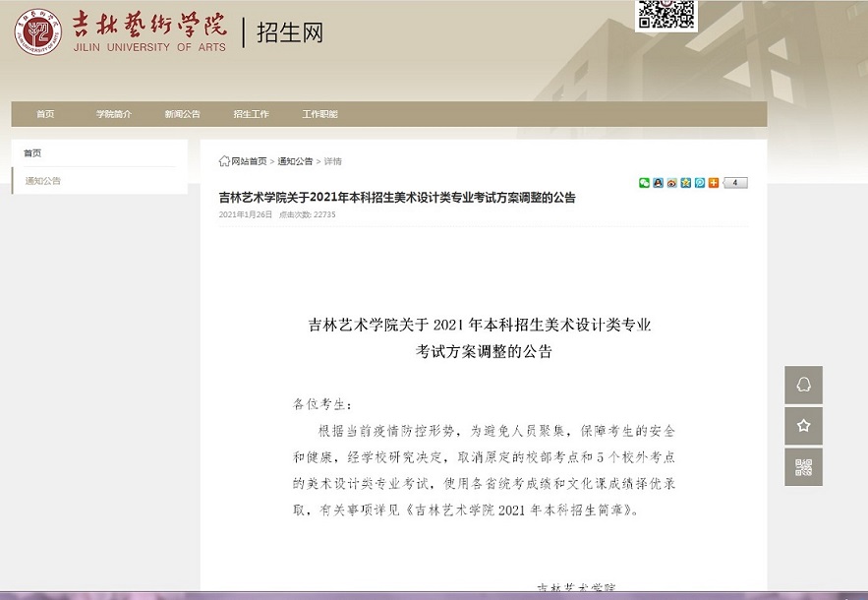Share to QZone with the star icon
This screenshot has width=868, height=600.
(x=685, y=183)
